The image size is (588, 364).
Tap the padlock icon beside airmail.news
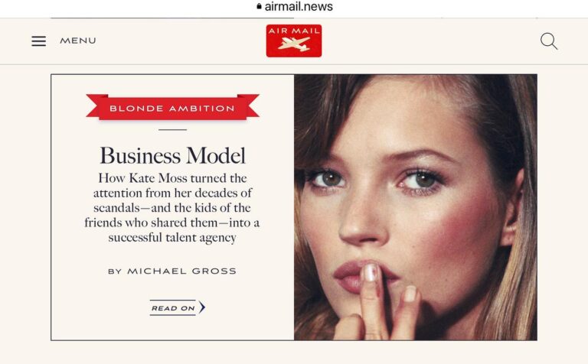click(x=259, y=6)
